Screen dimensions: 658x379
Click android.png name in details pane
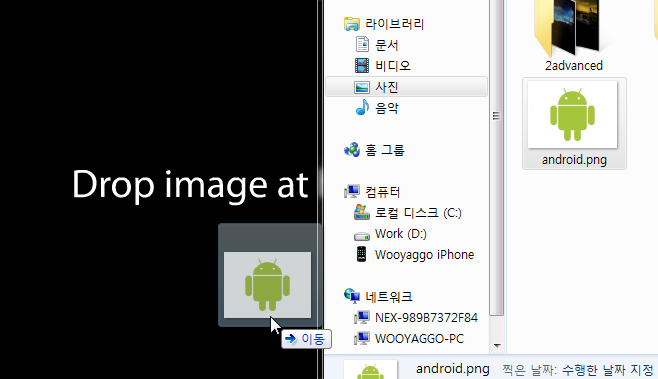(x=452, y=369)
